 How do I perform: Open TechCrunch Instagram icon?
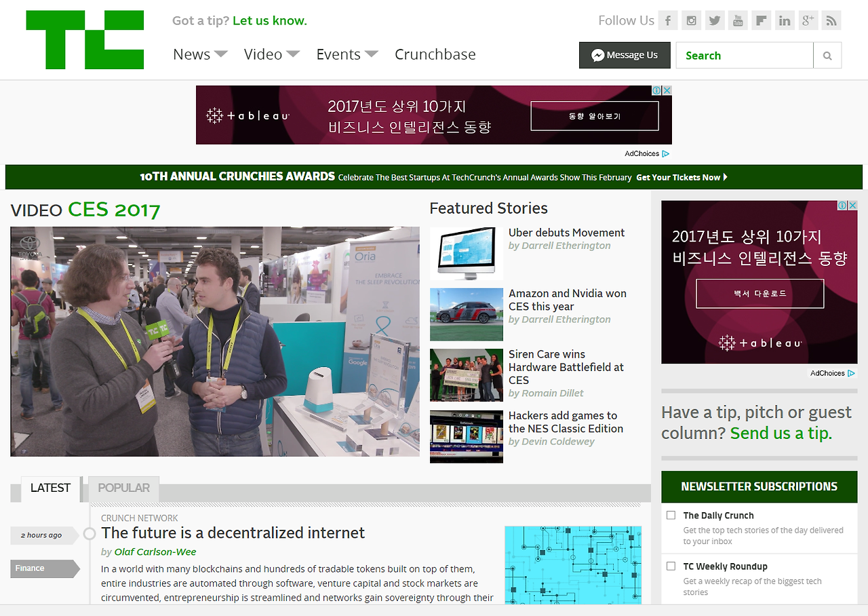(691, 20)
